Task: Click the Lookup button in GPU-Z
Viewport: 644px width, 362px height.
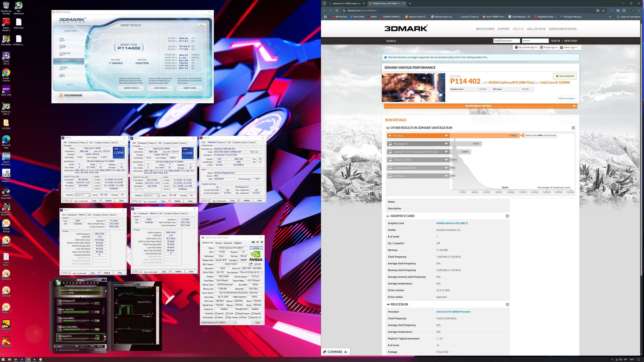Action: [x=256, y=248]
